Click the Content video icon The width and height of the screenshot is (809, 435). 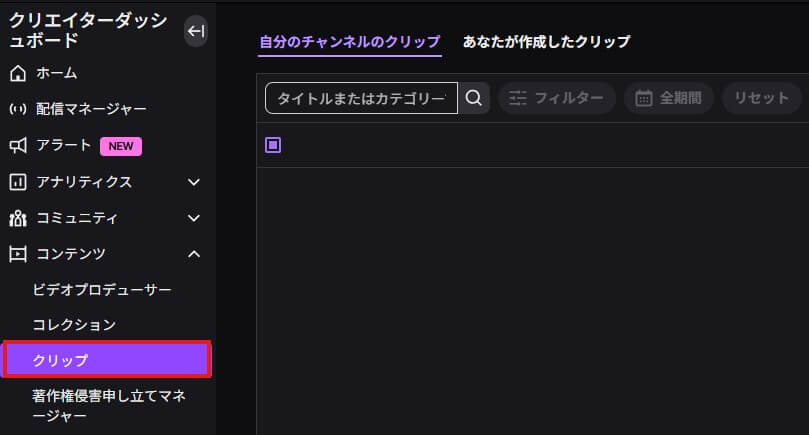(x=17, y=254)
